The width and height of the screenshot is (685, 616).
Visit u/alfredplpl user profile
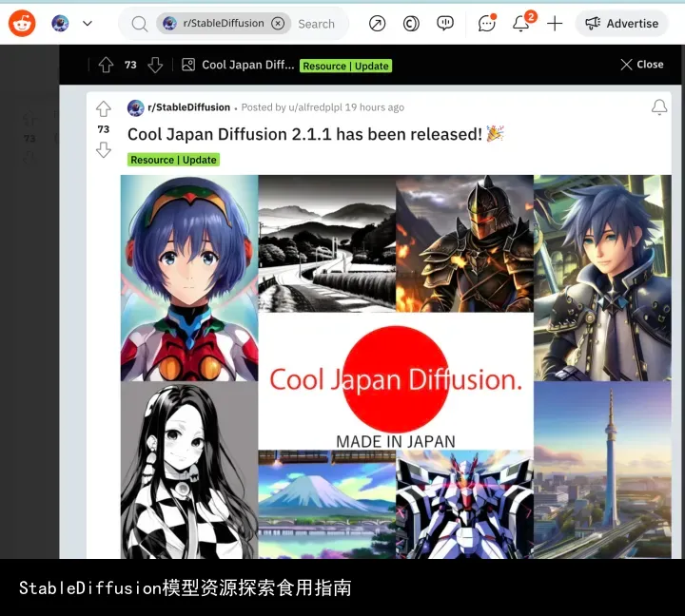coord(315,107)
